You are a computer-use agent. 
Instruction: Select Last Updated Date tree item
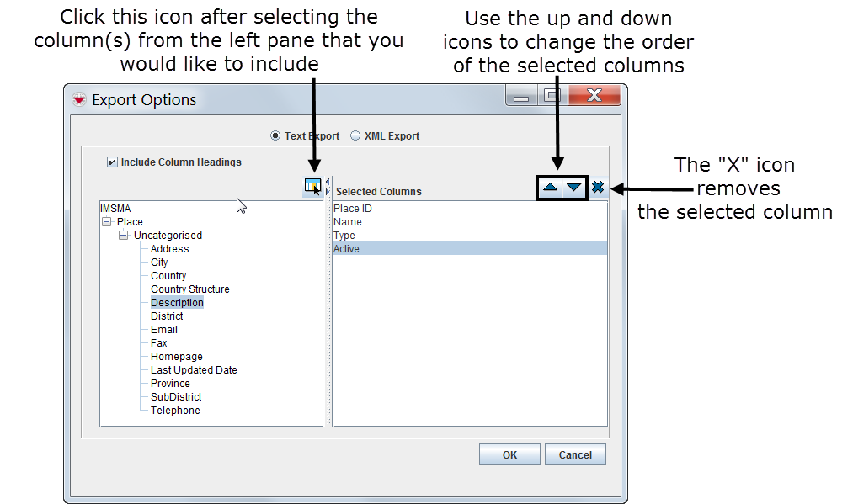click(x=194, y=370)
